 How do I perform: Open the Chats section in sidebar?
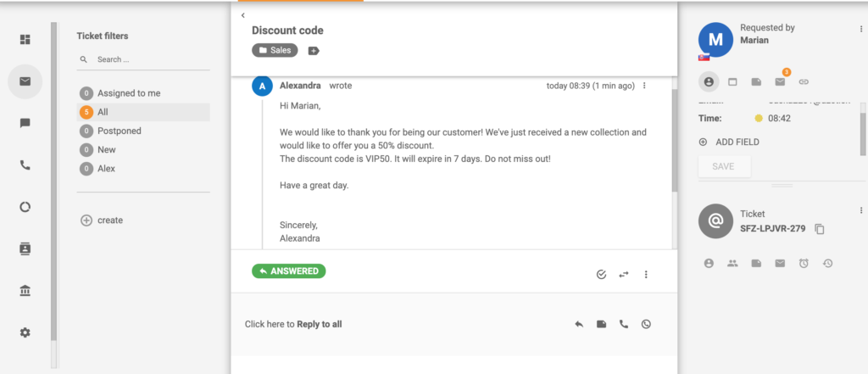(x=25, y=123)
